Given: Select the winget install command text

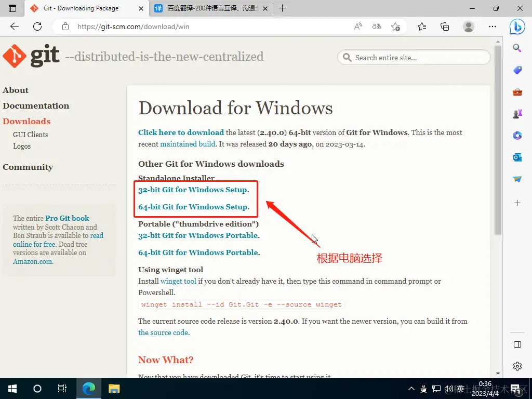Looking at the screenshot, I should point(241,304).
